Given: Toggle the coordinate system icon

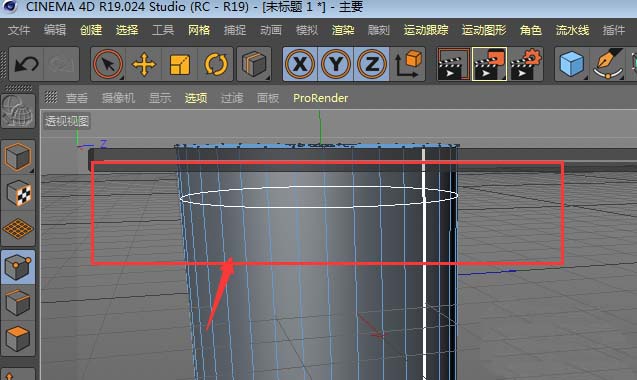Looking at the screenshot, I should pos(407,64).
